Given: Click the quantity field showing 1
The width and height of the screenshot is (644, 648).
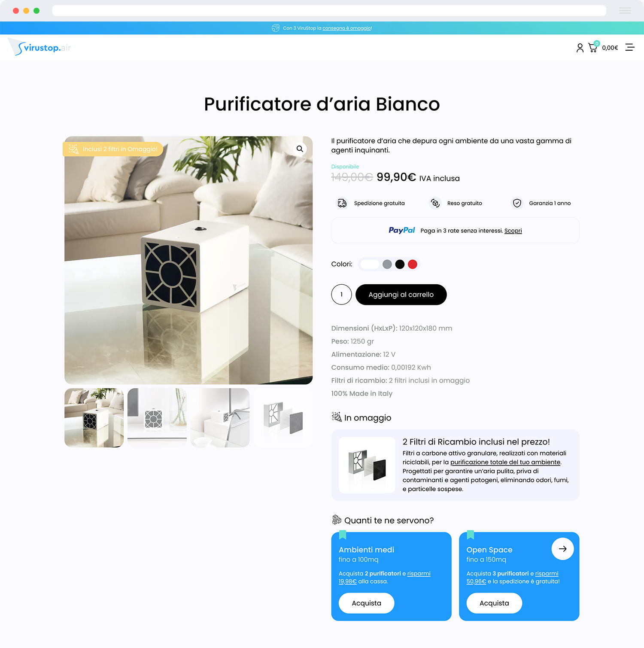Looking at the screenshot, I should click(x=341, y=295).
